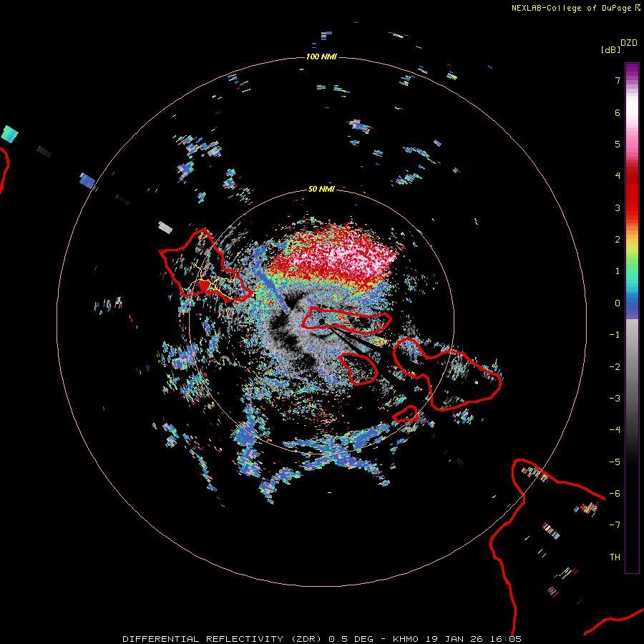644x644 pixels.
Task: Click the -2 value on the dB scale
Action: [x=615, y=367]
